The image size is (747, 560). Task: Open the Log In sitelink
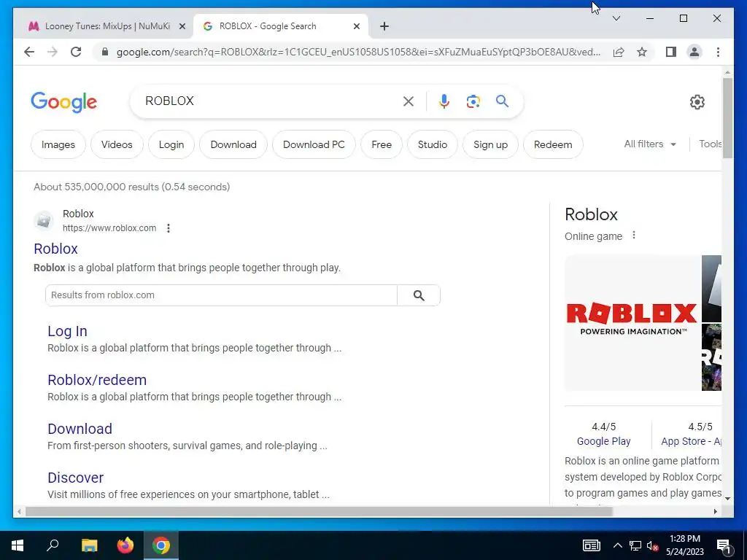coord(67,331)
